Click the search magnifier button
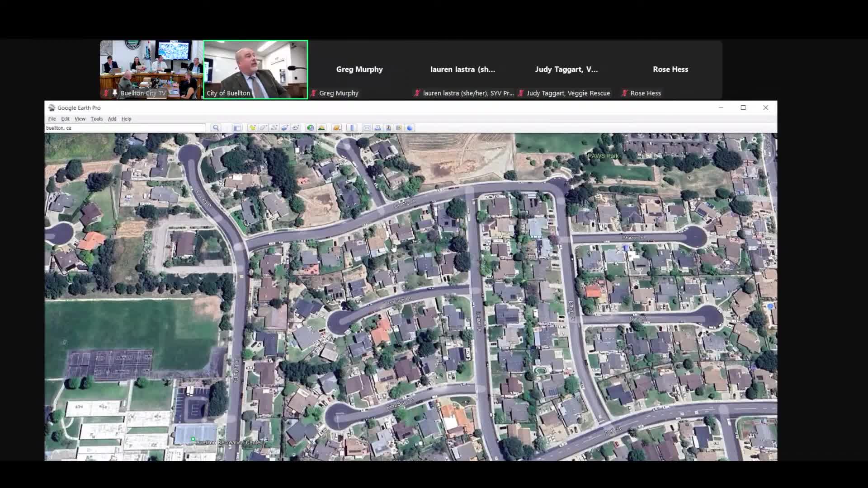Screen dimensions: 868x488 [216, 128]
